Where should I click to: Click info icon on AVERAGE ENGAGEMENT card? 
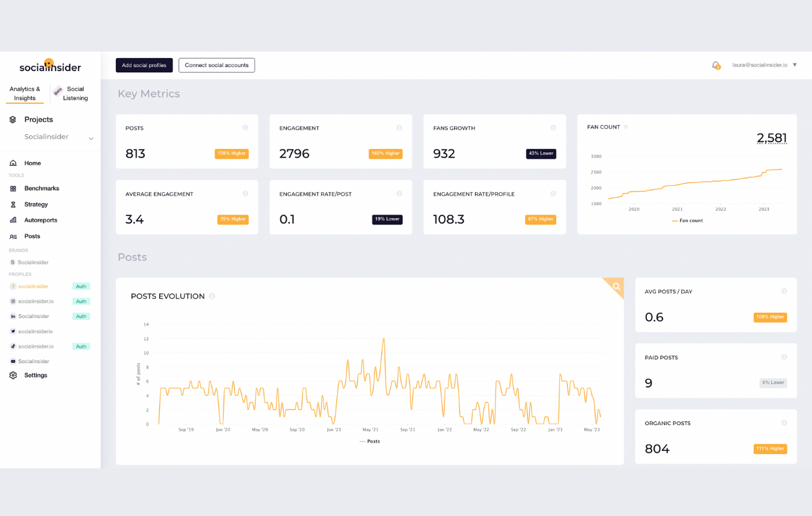click(x=246, y=193)
